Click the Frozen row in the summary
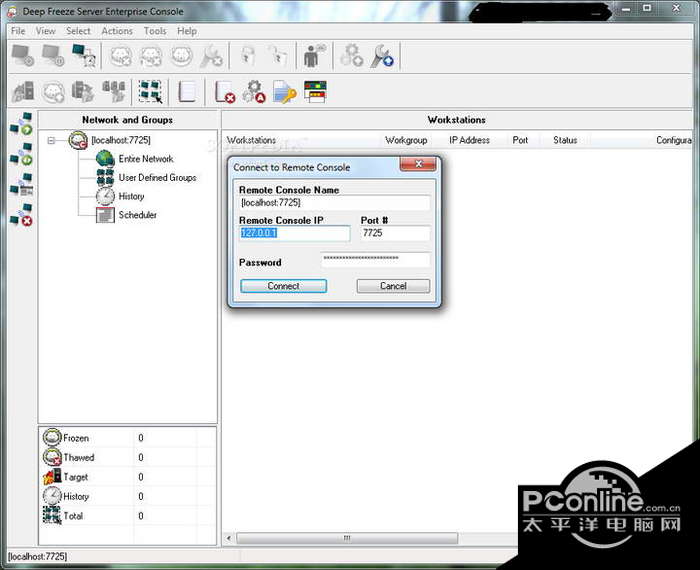 (129, 438)
